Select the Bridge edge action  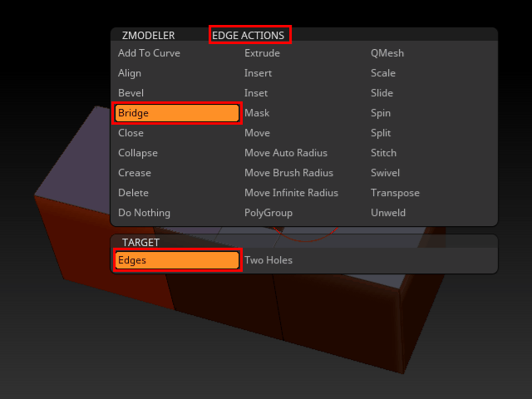pyautogui.click(x=176, y=113)
